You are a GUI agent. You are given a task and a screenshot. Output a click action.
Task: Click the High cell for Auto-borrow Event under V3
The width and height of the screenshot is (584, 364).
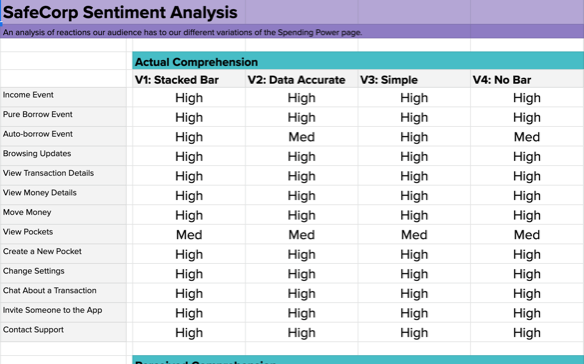414,137
